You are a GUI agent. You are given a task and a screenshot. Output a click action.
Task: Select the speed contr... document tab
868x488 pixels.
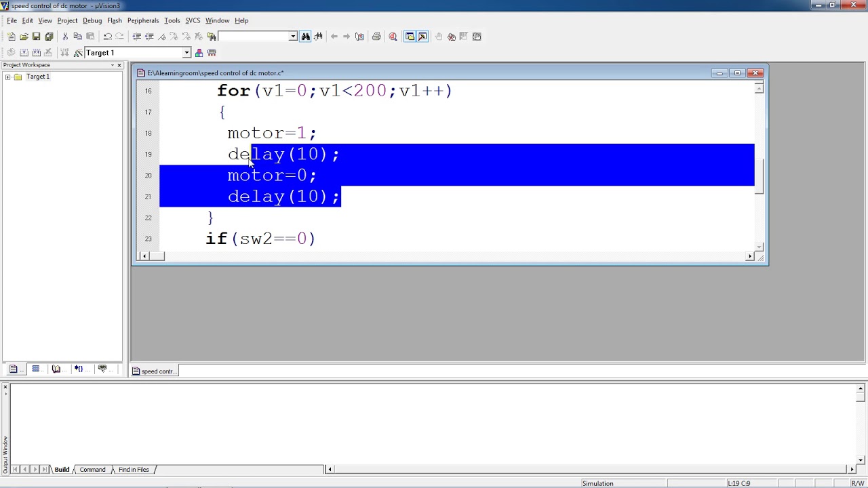(154, 371)
